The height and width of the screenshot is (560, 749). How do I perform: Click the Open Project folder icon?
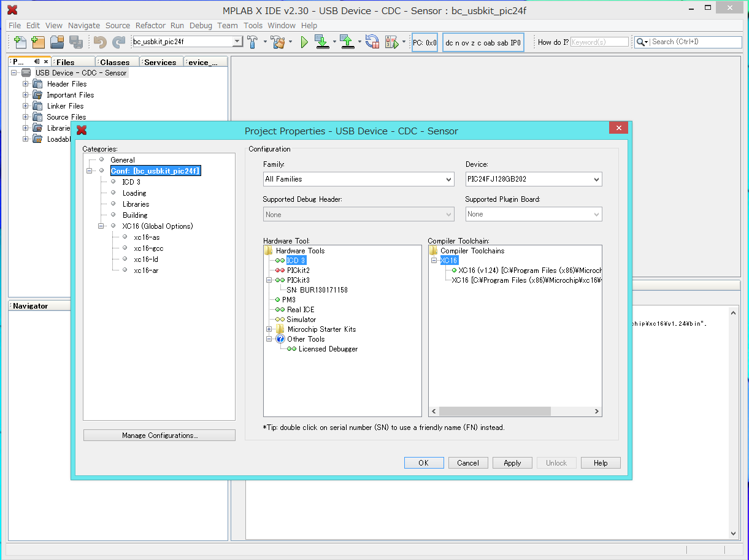(x=57, y=42)
